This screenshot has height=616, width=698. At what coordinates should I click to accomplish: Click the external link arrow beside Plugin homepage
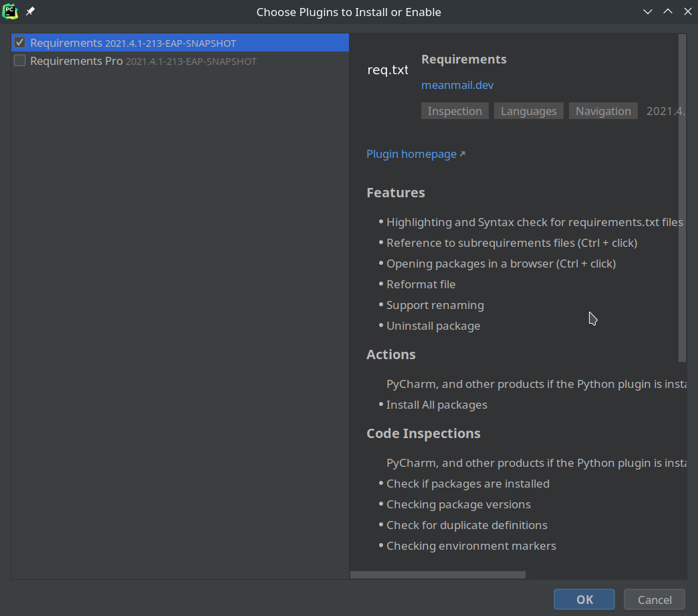pyautogui.click(x=463, y=154)
